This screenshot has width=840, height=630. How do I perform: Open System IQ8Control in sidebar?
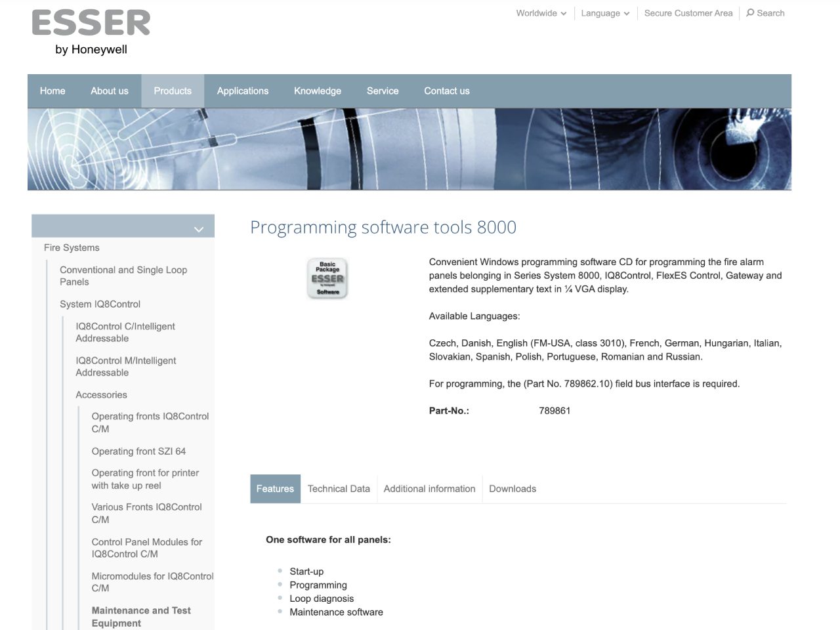(x=100, y=304)
